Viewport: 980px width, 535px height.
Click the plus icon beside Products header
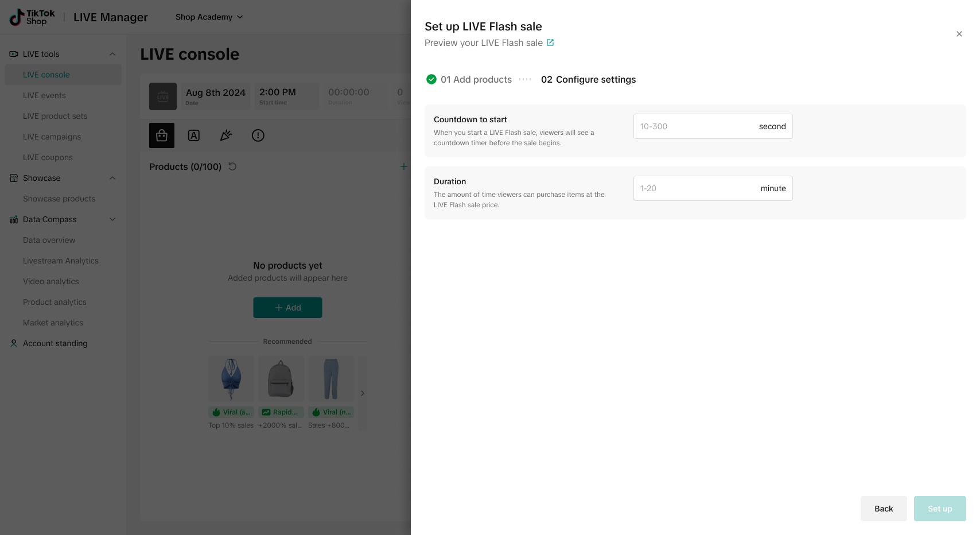404,166
